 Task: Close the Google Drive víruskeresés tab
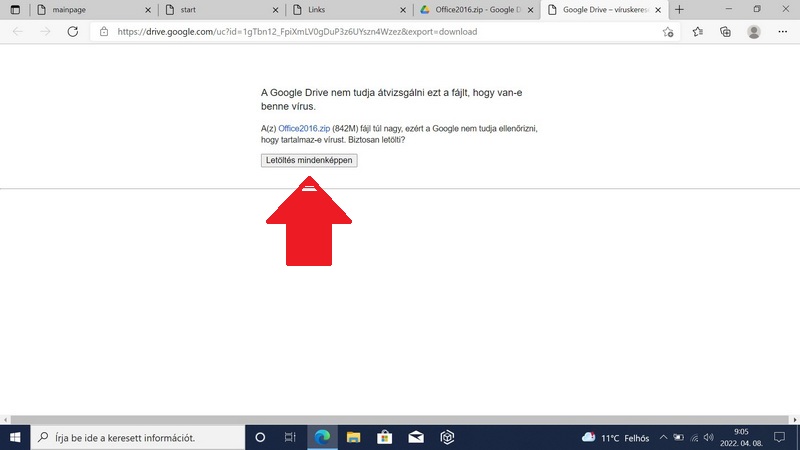tap(658, 10)
